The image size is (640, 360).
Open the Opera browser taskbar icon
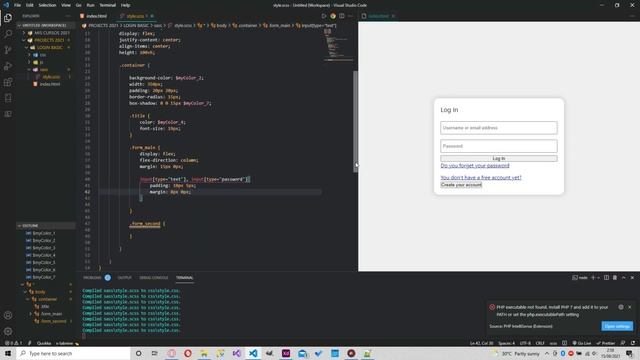pyautogui.click(x=188, y=353)
